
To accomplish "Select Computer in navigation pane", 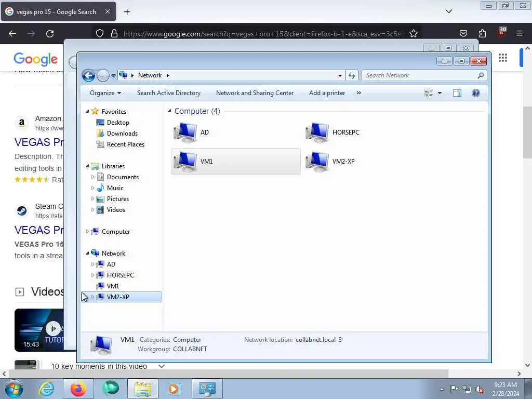I will (x=115, y=232).
